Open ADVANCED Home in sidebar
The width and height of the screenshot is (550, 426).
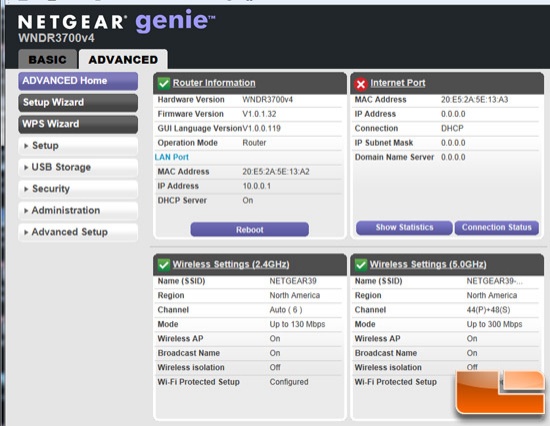point(78,81)
